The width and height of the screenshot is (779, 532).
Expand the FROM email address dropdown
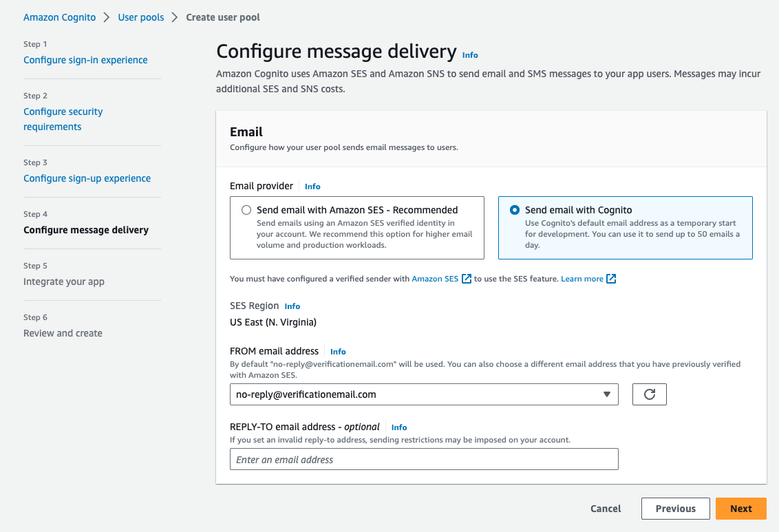pyautogui.click(x=424, y=394)
